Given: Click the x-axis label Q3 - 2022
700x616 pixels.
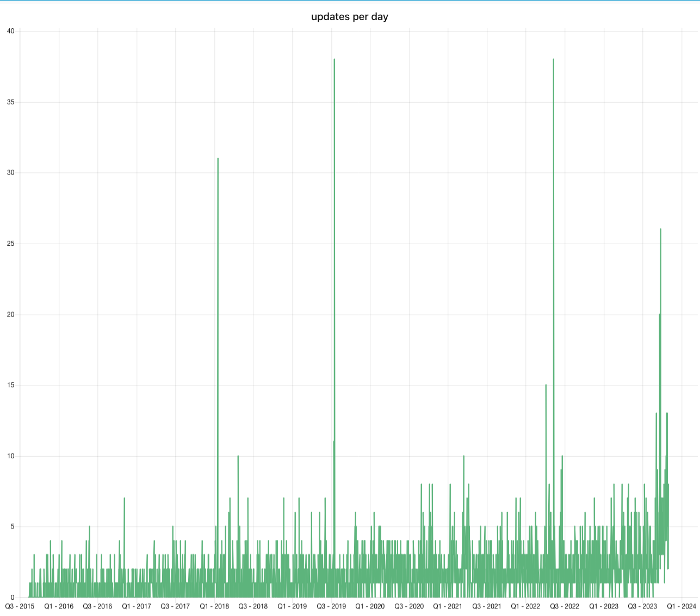Looking at the screenshot, I should (x=565, y=606).
